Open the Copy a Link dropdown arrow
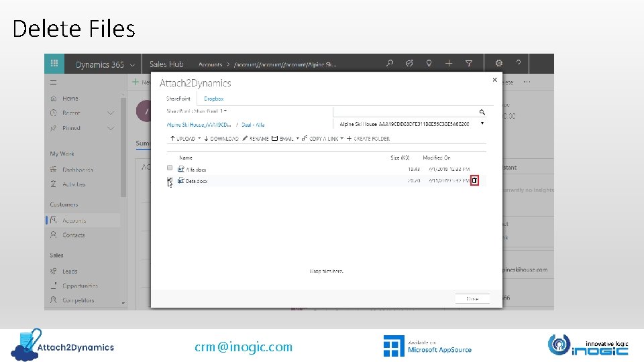644x362 pixels. click(341, 139)
